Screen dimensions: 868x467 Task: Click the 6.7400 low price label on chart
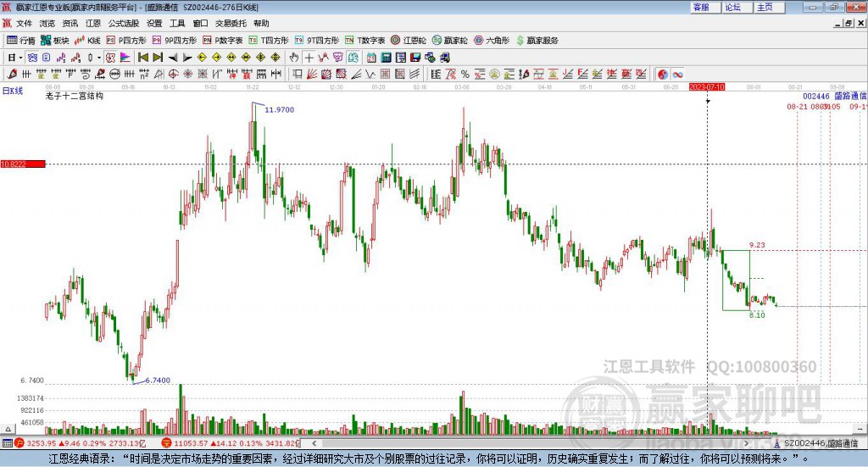(158, 381)
